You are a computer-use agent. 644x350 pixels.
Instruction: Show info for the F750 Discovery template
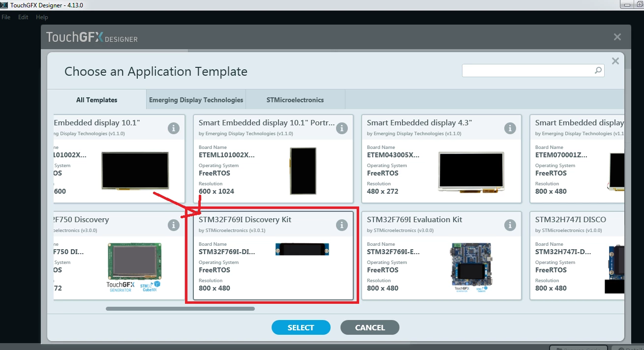coord(173,225)
